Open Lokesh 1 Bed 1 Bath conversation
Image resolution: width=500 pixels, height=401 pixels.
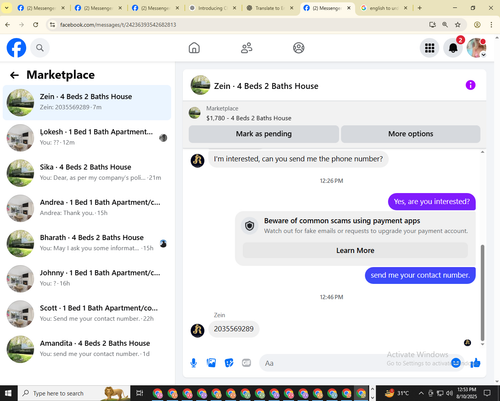87,138
